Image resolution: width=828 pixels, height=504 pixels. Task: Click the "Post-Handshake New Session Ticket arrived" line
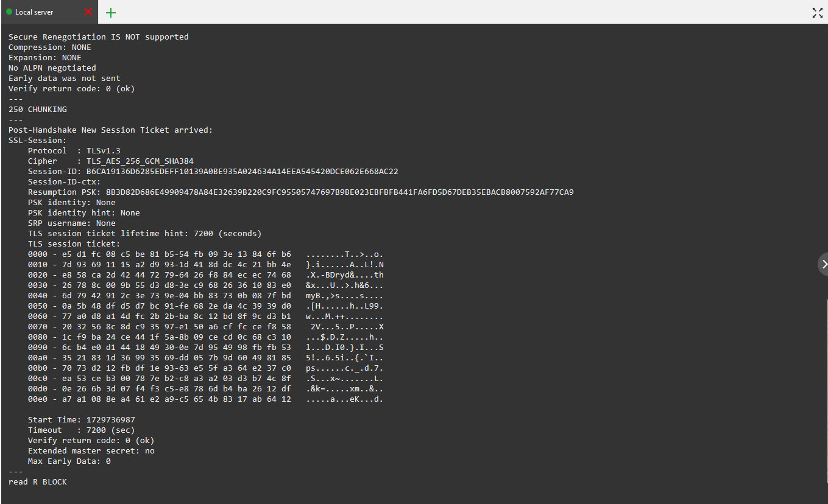(x=110, y=130)
